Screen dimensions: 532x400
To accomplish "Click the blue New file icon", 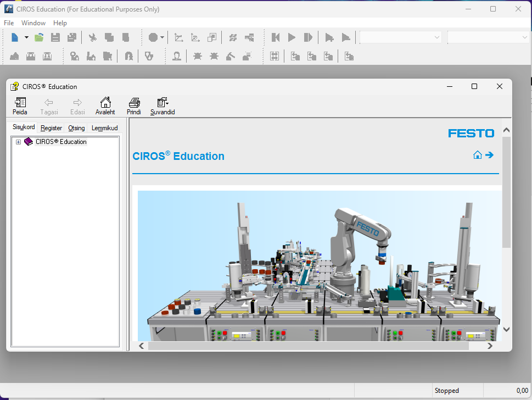I will click(15, 37).
